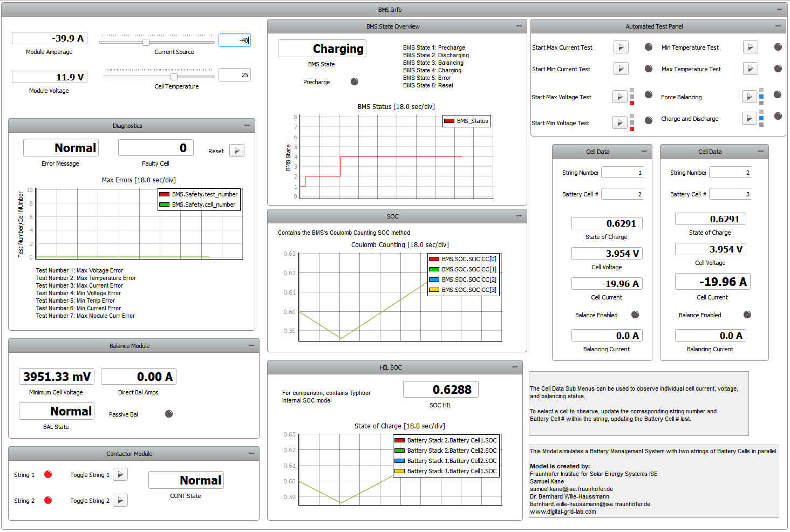Run the Max Temperature Test
The height and width of the screenshot is (532, 790).
750,69
